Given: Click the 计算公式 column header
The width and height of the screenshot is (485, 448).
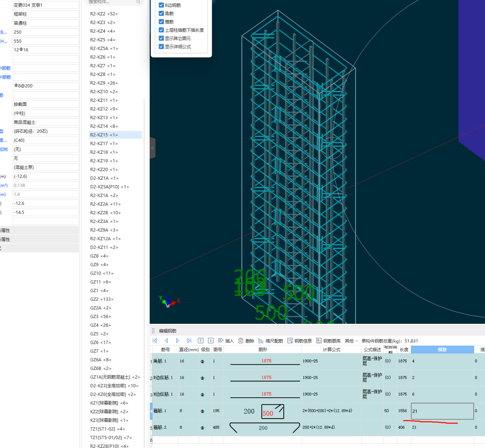Looking at the screenshot, I should tap(331, 349).
